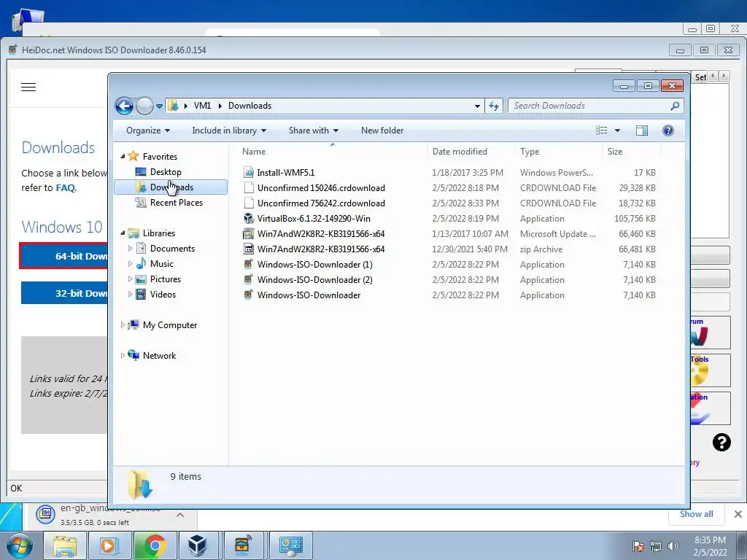Click New folder in the toolbar
This screenshot has height=560, width=747.
(382, 131)
